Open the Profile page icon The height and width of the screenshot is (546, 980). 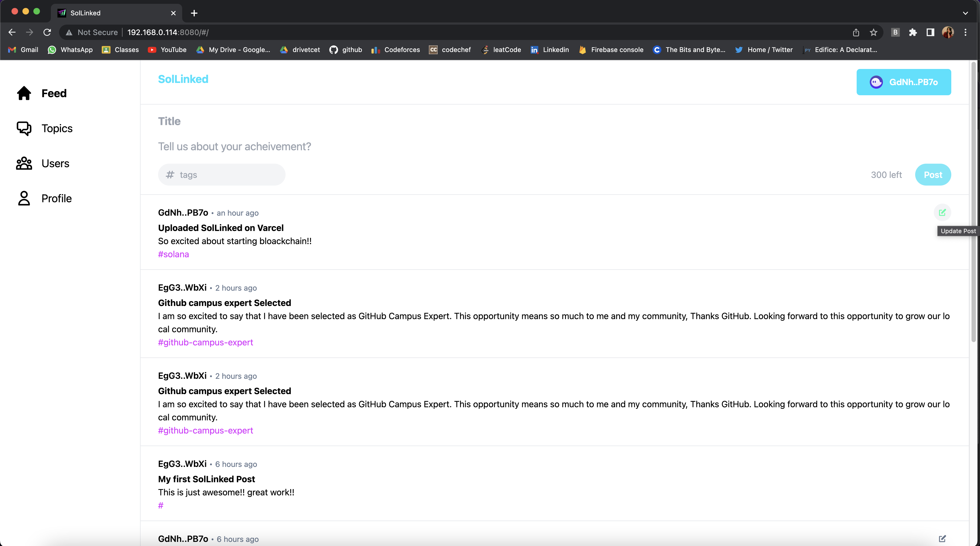[24, 198]
